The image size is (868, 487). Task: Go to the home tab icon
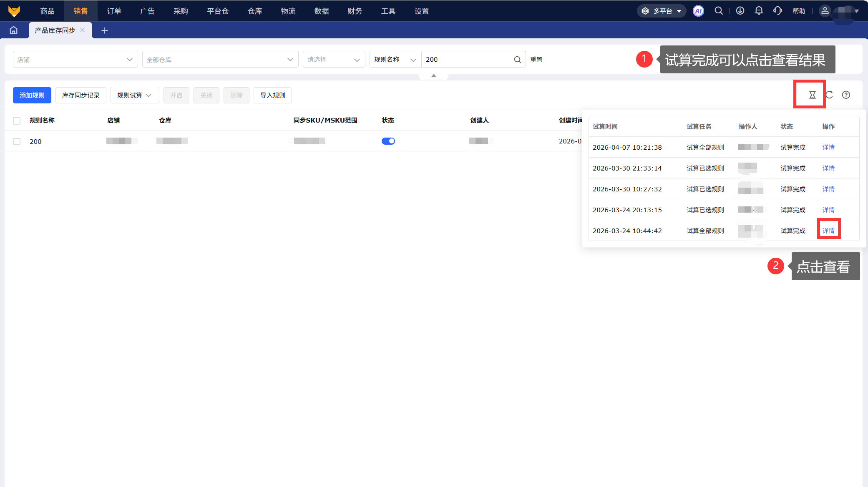click(14, 30)
